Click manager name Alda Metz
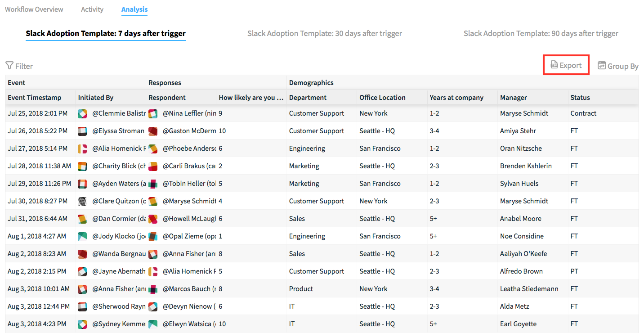Screen dimensions: 644x333 pos(515,306)
